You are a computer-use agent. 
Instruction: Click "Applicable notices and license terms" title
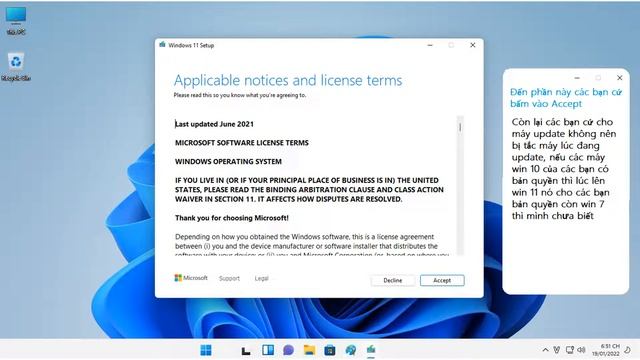[x=288, y=80]
